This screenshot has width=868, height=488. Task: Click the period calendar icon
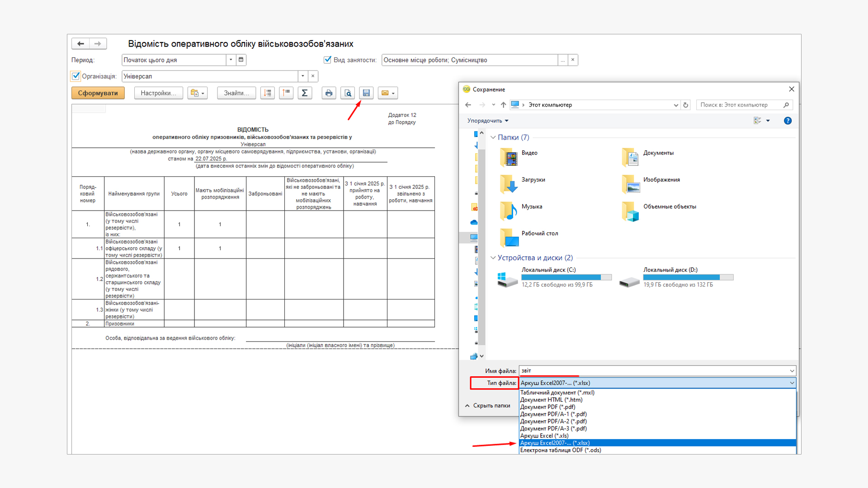pyautogui.click(x=241, y=60)
